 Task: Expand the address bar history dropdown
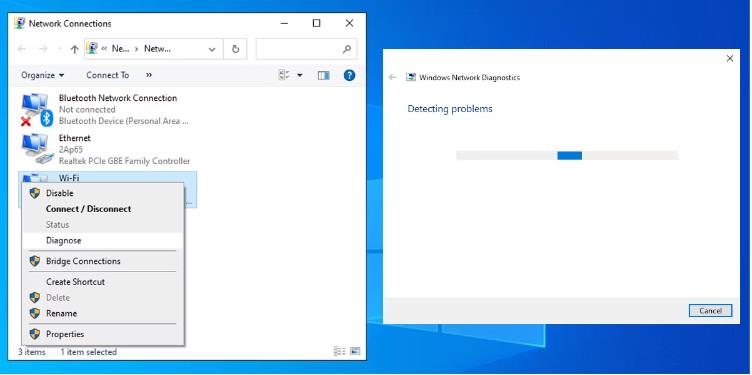pyautogui.click(x=212, y=49)
